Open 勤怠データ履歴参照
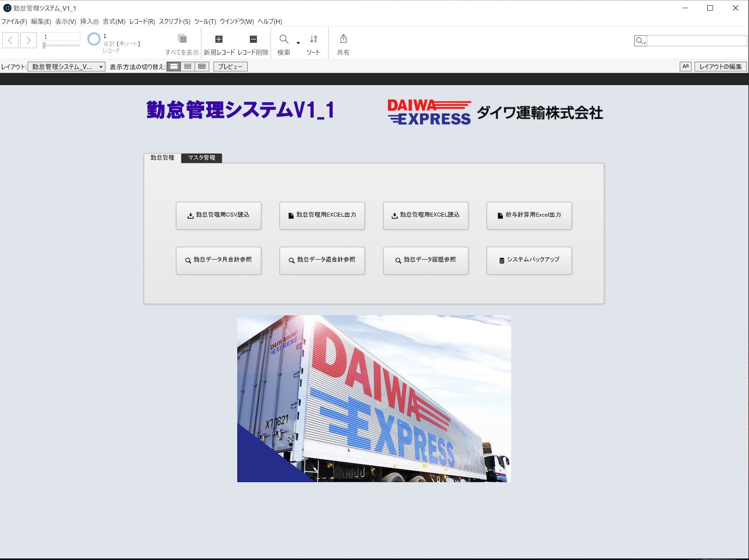 click(x=426, y=261)
